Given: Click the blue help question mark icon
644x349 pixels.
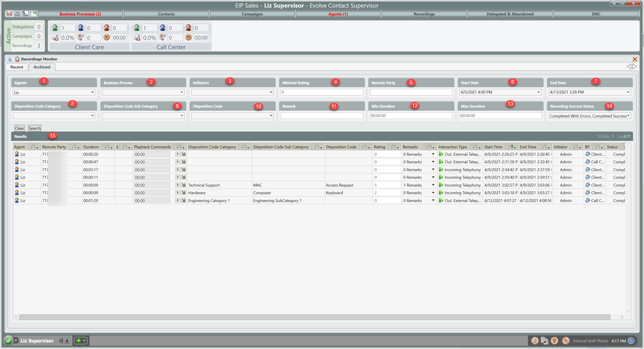Looking at the screenshot, I should point(631,341).
